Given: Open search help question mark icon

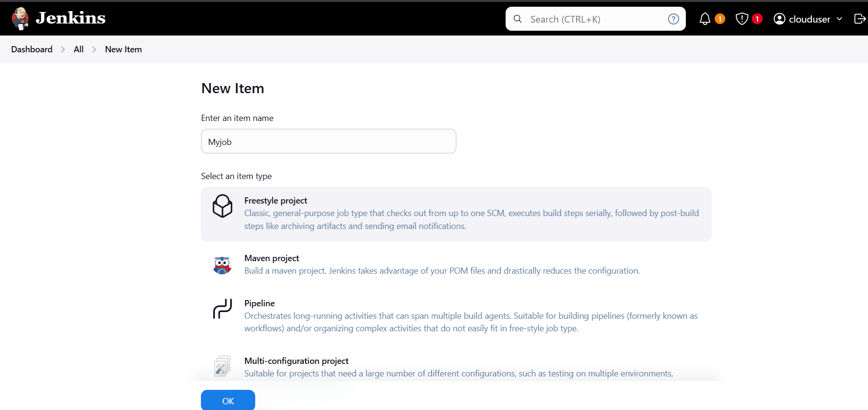Looking at the screenshot, I should pos(673,19).
